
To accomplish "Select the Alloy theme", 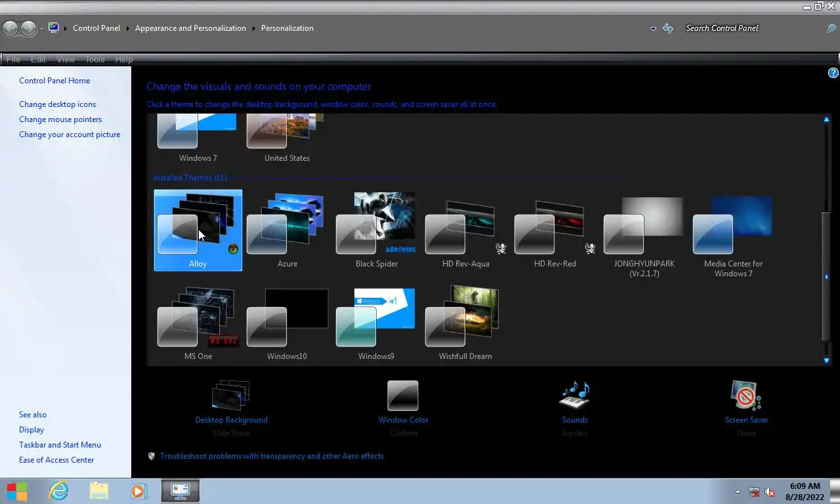I will 198,230.
